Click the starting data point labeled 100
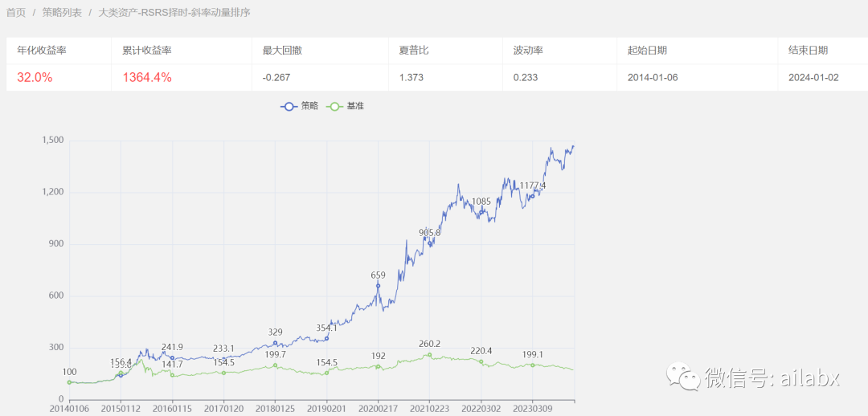 pyautogui.click(x=69, y=382)
